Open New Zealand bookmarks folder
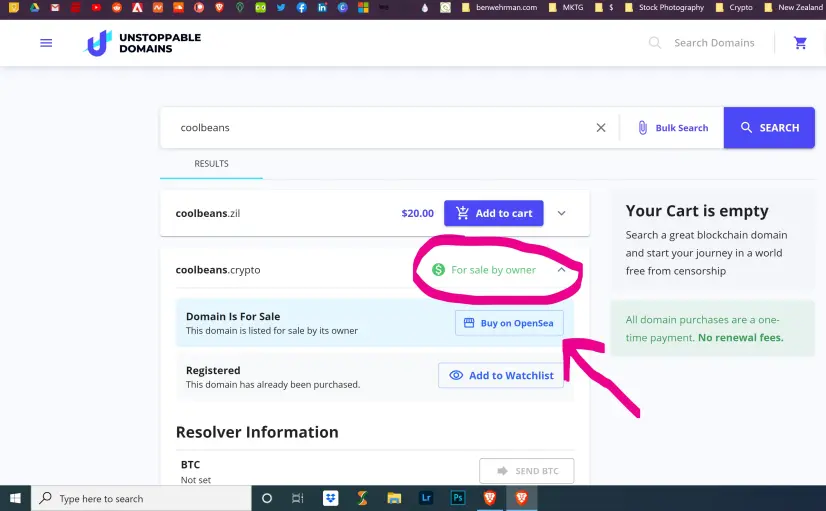The image size is (826, 511). (794, 7)
